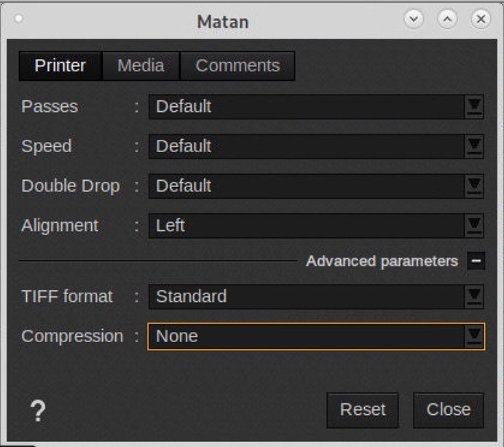Select the Printer tab

60,66
